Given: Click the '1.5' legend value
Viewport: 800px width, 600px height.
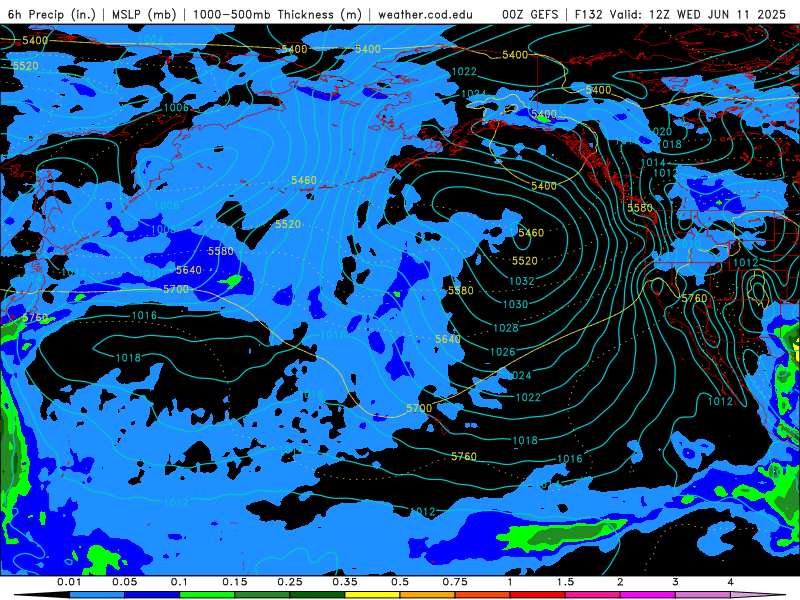Looking at the screenshot, I should tap(565, 582).
